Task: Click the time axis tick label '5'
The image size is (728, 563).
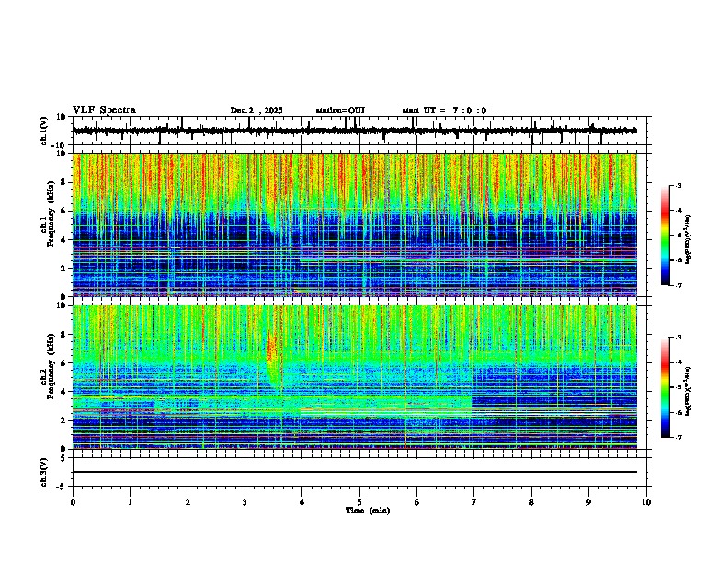Action: pyautogui.click(x=359, y=502)
